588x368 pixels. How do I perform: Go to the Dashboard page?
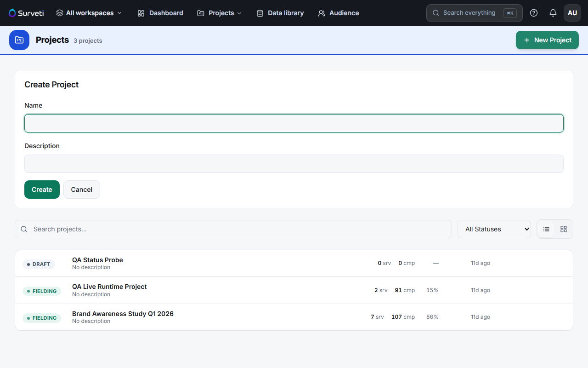coord(160,13)
